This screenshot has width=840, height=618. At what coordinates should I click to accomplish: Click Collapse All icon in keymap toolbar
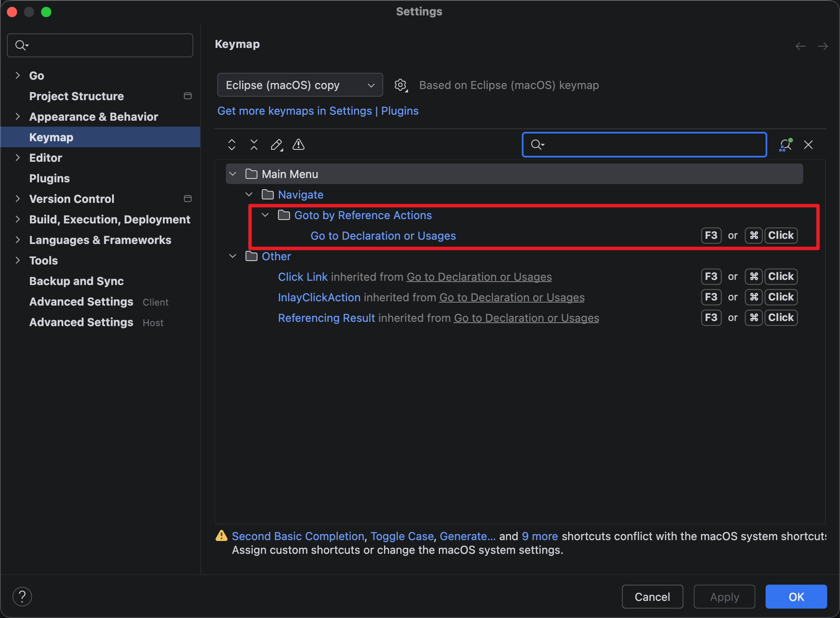[x=254, y=145]
